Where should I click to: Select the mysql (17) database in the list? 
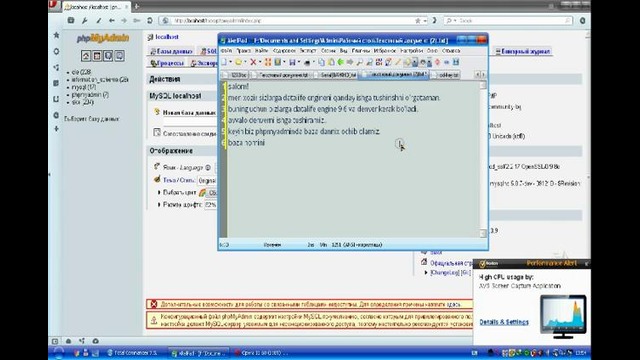coord(84,87)
